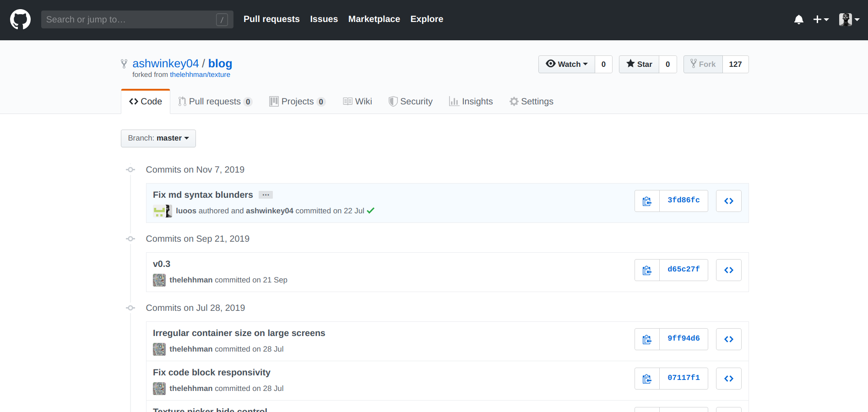The image size is (868, 412).
Task: Go to Explore
Action: coord(427,19)
